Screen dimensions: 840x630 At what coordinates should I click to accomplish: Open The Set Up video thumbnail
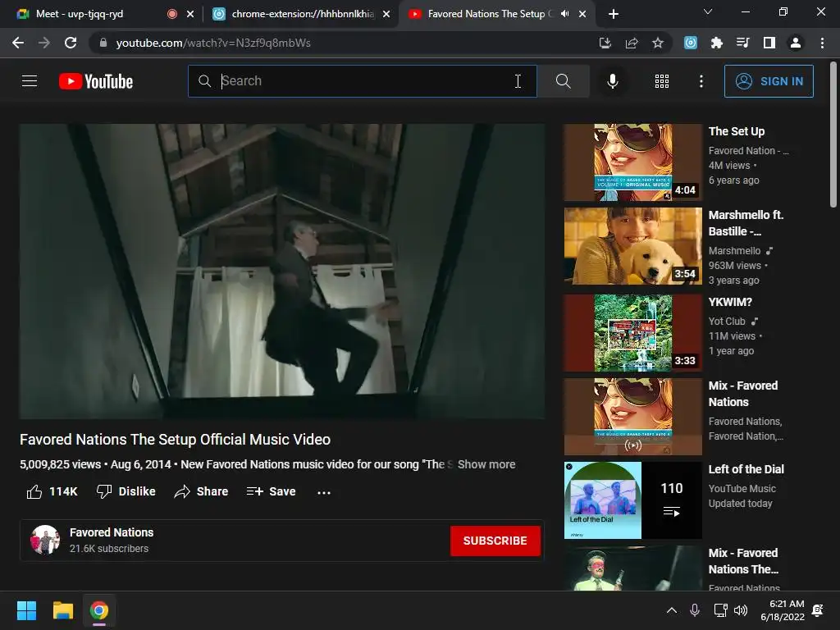pyautogui.click(x=632, y=162)
